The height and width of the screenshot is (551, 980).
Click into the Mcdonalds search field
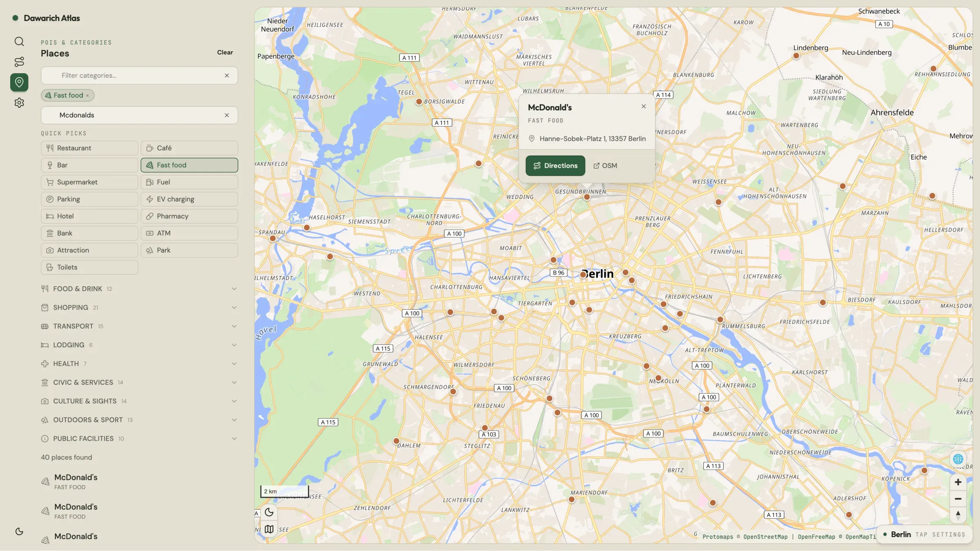point(139,115)
